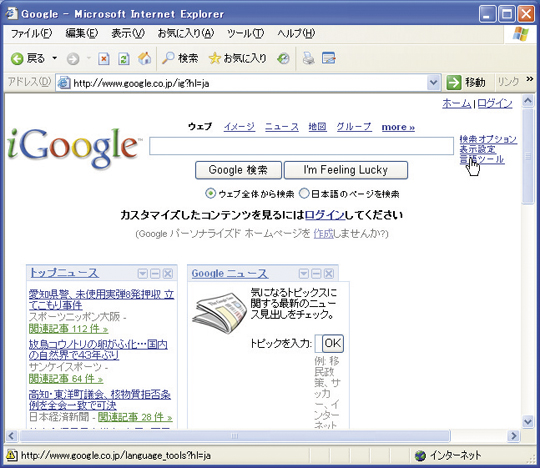Click the Google ニュース gadget title
Viewport: 540px width, 468px height.
[229, 273]
